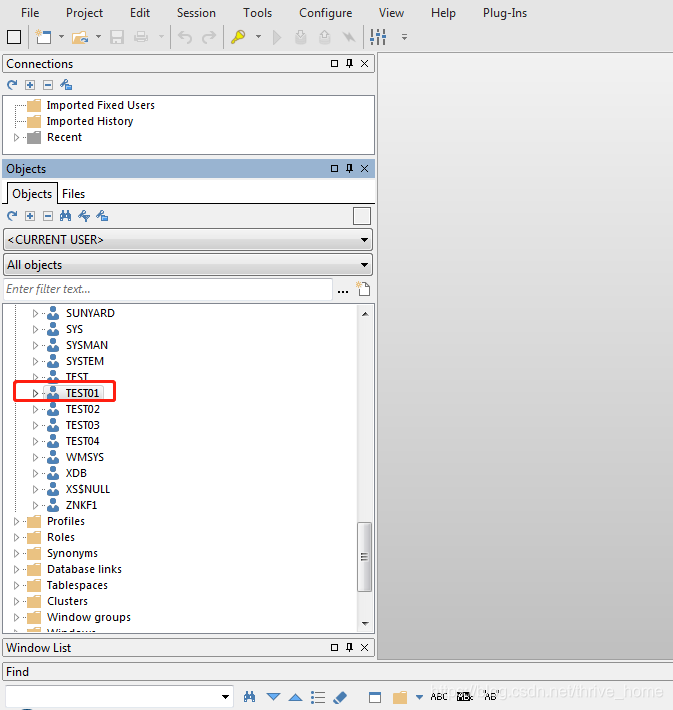This screenshot has height=710, width=673.
Task: Click the New document toolbar icon
Action: click(x=43, y=37)
